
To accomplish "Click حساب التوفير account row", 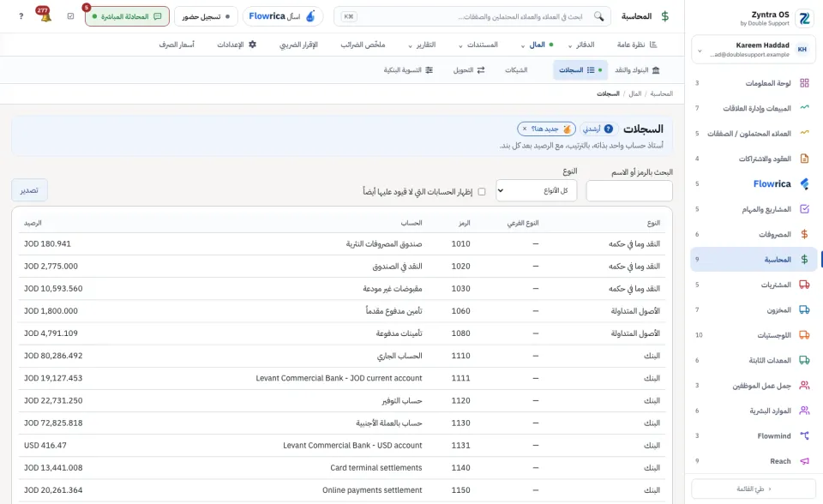I will pyautogui.click(x=342, y=400).
